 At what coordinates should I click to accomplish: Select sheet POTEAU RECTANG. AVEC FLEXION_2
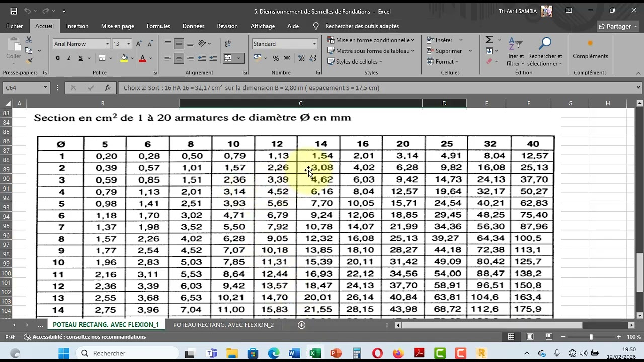[223, 325]
